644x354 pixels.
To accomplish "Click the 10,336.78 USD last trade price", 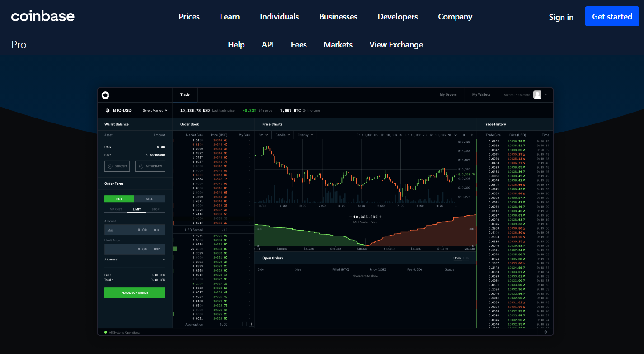I will pos(195,110).
